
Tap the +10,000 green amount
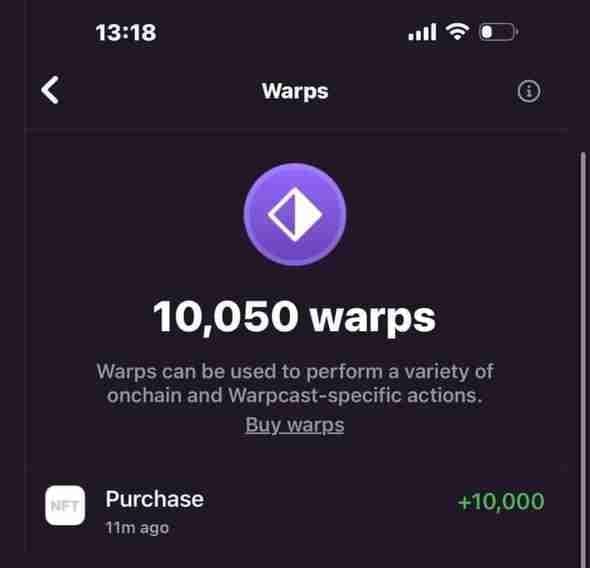tap(501, 501)
